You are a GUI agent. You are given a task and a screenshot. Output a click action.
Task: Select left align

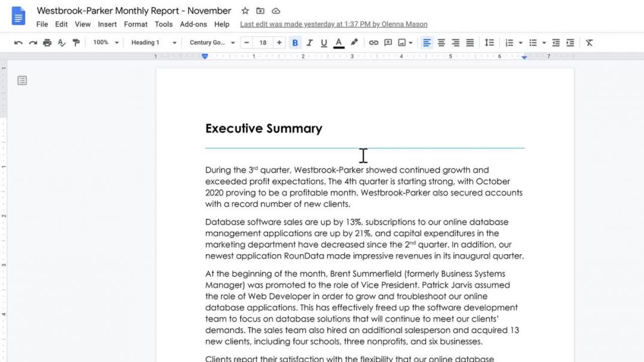[427, 43]
